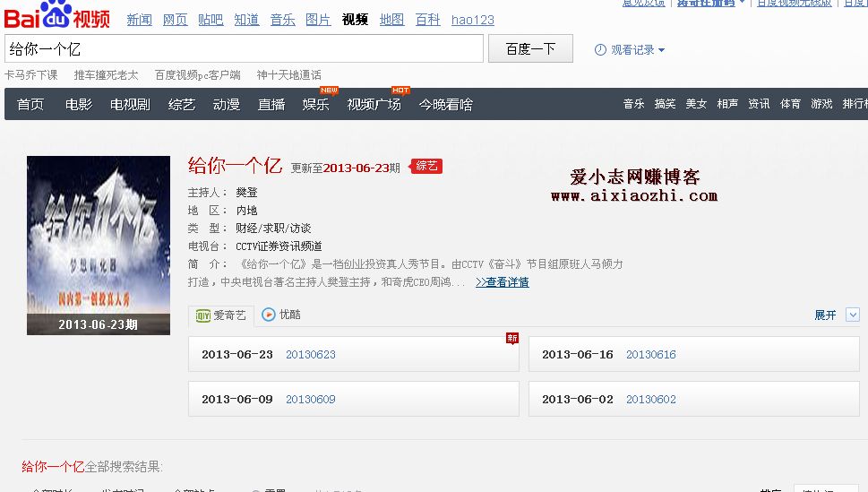Image resolution: width=868 pixels, height=492 pixels.
Task: Open the 观看记录 dropdown
Action: pyautogui.click(x=637, y=50)
